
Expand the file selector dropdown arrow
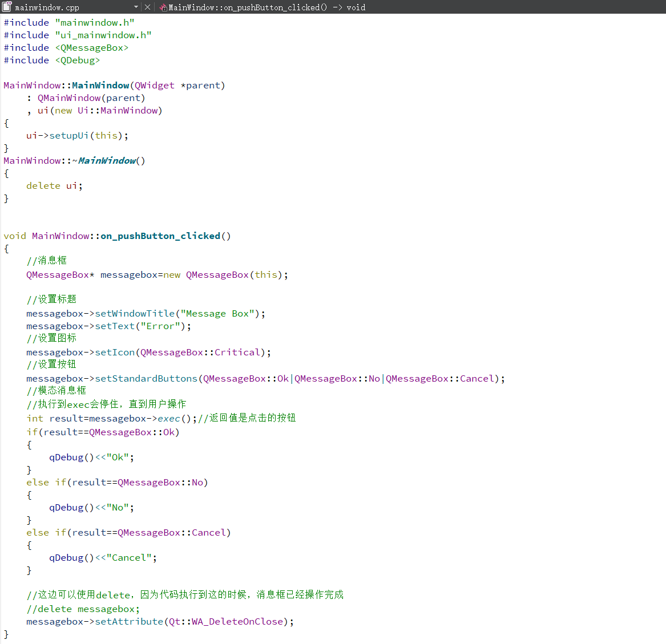coord(136,7)
